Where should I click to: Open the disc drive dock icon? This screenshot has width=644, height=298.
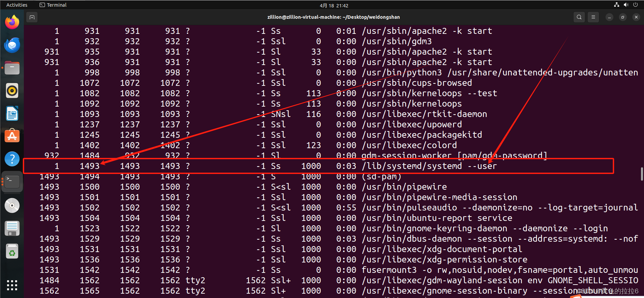12,205
